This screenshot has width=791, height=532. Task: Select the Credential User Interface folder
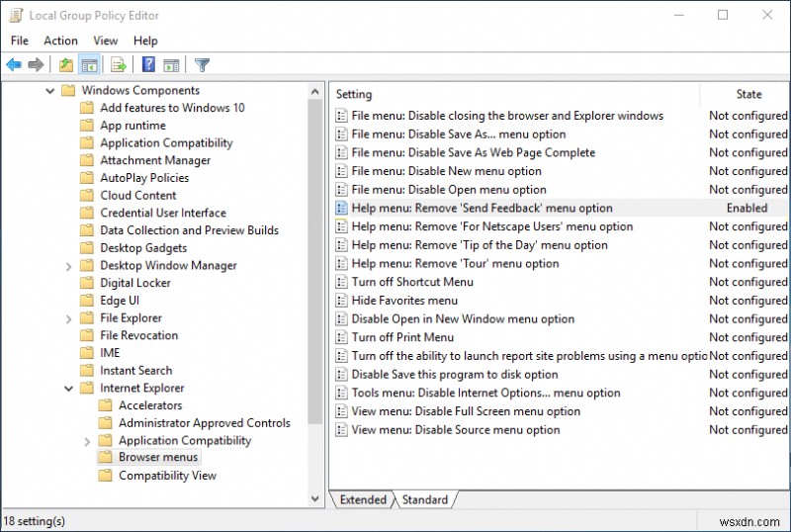coord(163,213)
